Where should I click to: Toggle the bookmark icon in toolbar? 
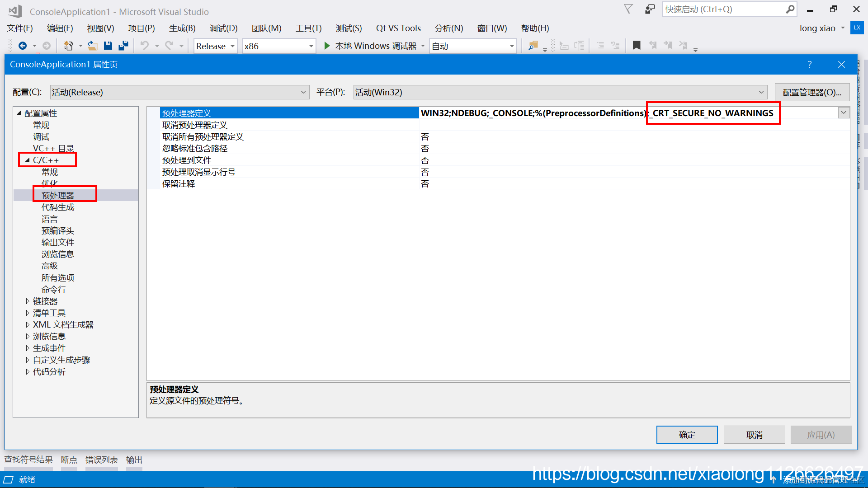click(x=637, y=45)
